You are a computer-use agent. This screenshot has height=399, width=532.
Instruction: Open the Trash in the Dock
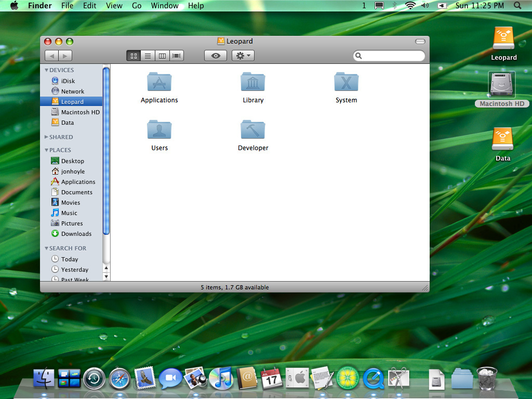pos(487,378)
